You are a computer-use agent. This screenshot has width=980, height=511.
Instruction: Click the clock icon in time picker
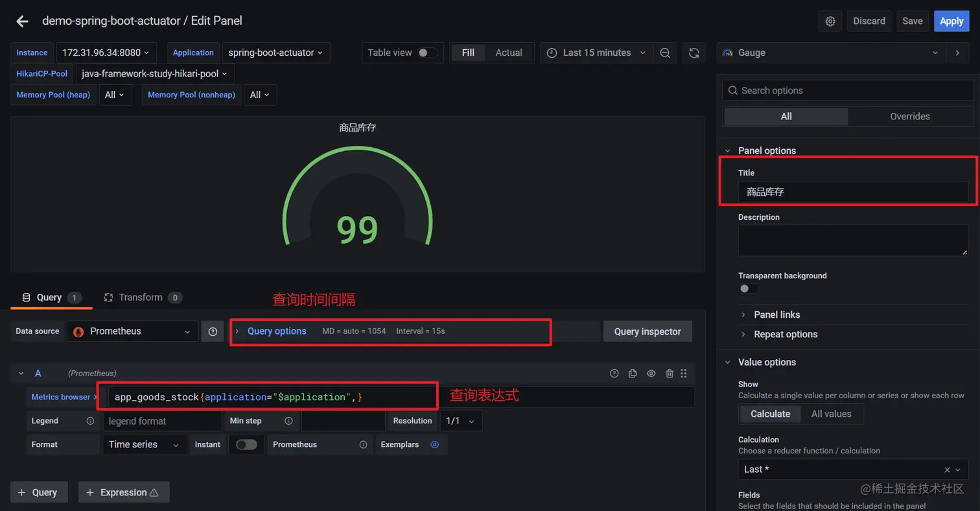(x=552, y=53)
